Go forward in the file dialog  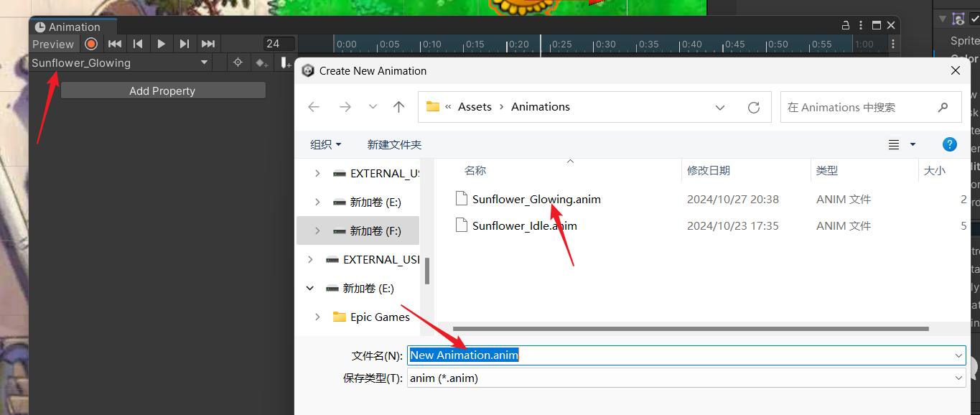click(x=345, y=107)
